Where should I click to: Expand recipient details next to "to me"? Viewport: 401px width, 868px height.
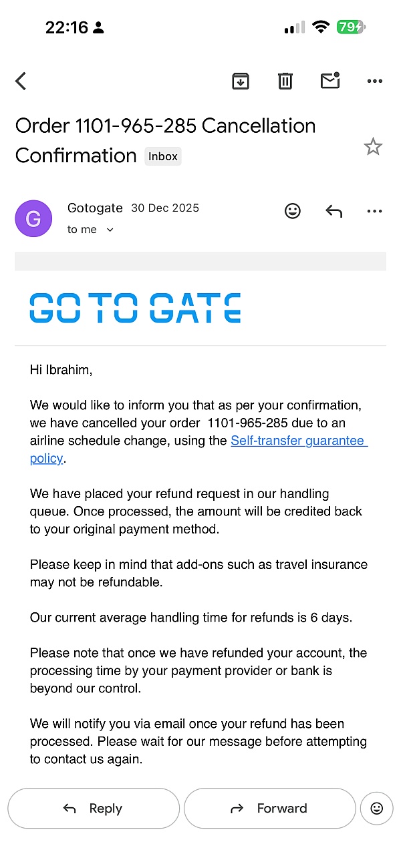pos(110,230)
